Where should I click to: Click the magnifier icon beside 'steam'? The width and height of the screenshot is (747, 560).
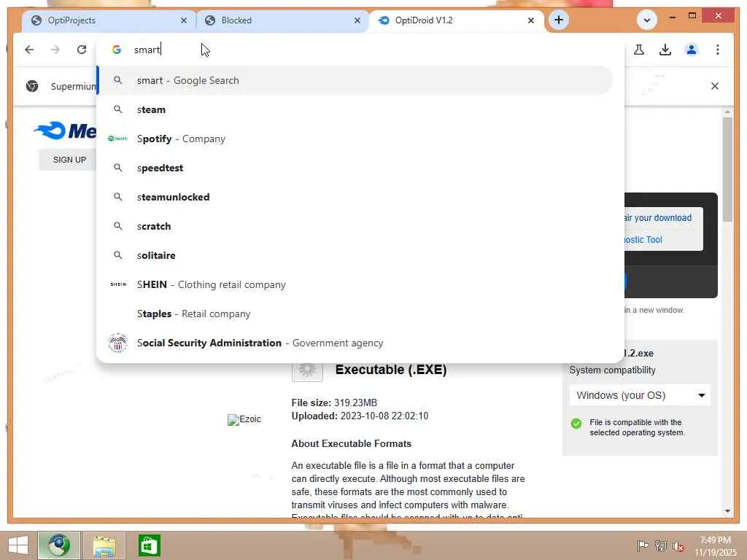tap(117, 109)
